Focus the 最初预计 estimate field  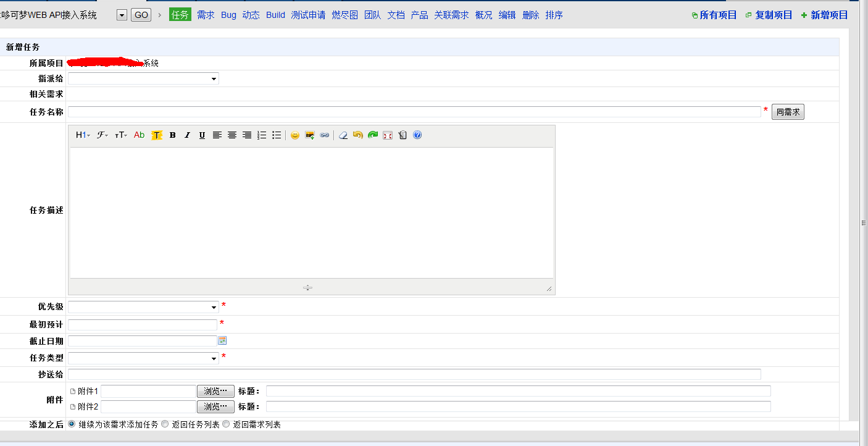[x=143, y=325]
